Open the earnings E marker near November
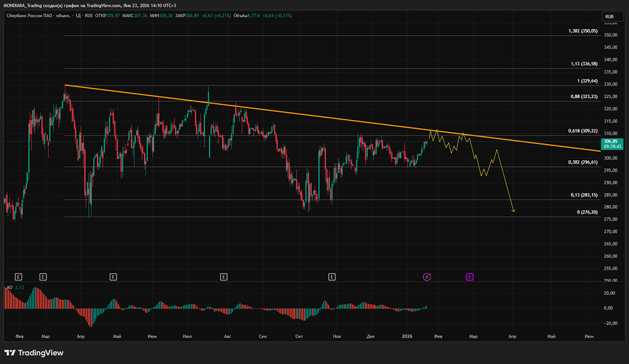 pos(331,276)
